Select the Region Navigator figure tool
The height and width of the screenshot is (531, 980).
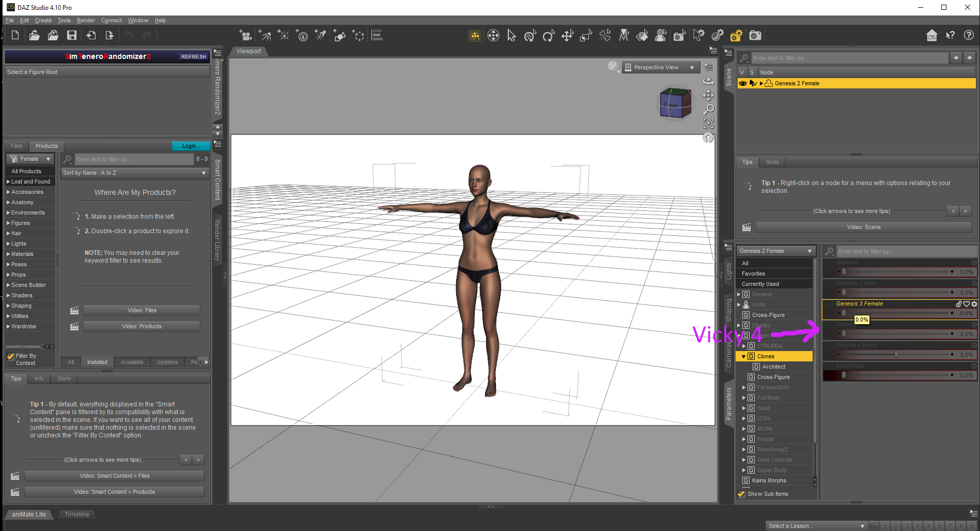(x=661, y=35)
